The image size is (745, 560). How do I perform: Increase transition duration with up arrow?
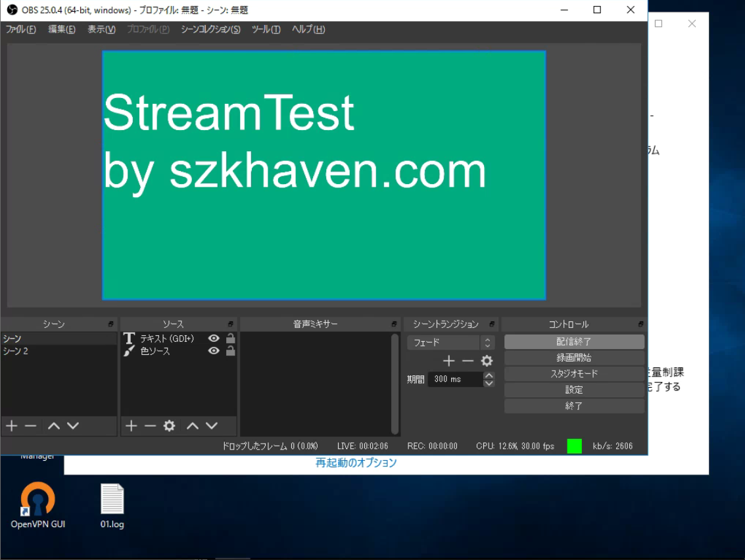pos(489,375)
